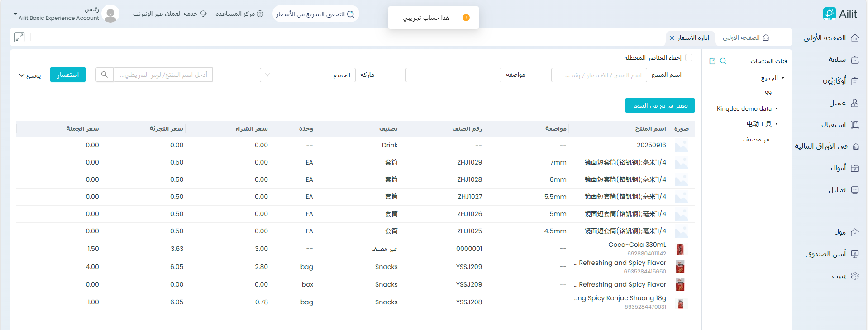Close the price management tab
The image size is (868, 330).
(672, 38)
